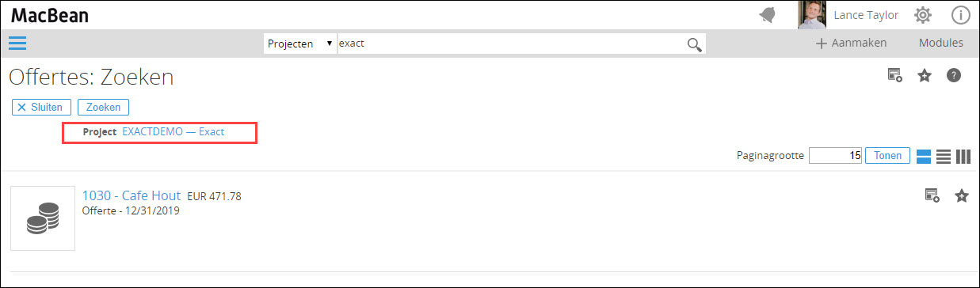Screen dimensions: 980x288
Task: Add page to favorites via star
Action: [x=924, y=76]
